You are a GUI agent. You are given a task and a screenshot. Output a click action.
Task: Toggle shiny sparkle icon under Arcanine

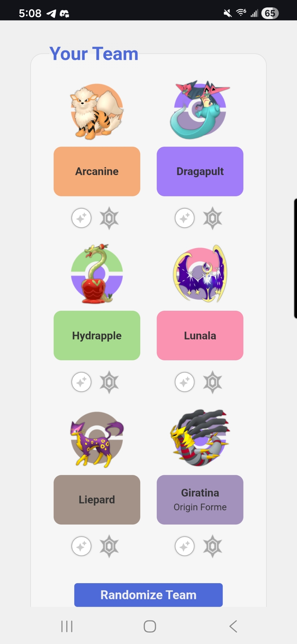pyautogui.click(x=81, y=218)
